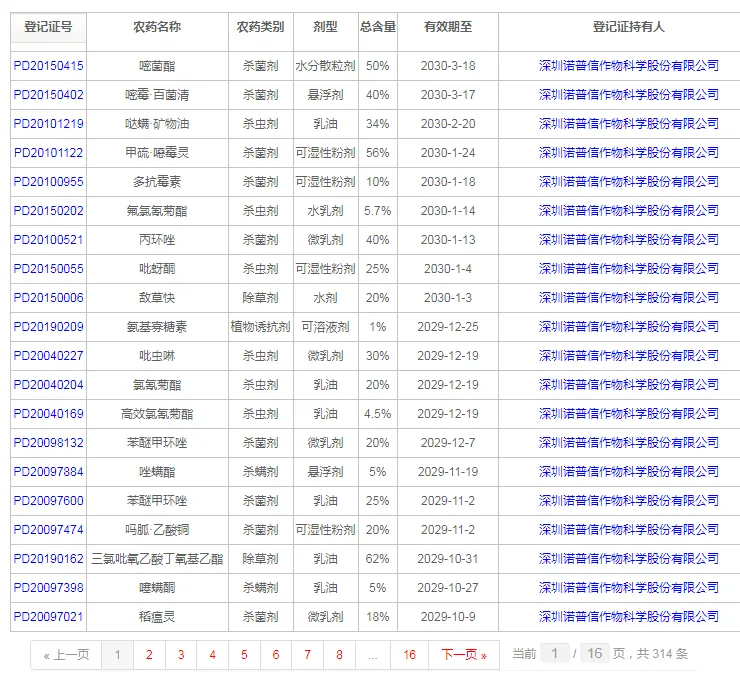
Task: Open registration link PD20150415
Action: [49, 66]
